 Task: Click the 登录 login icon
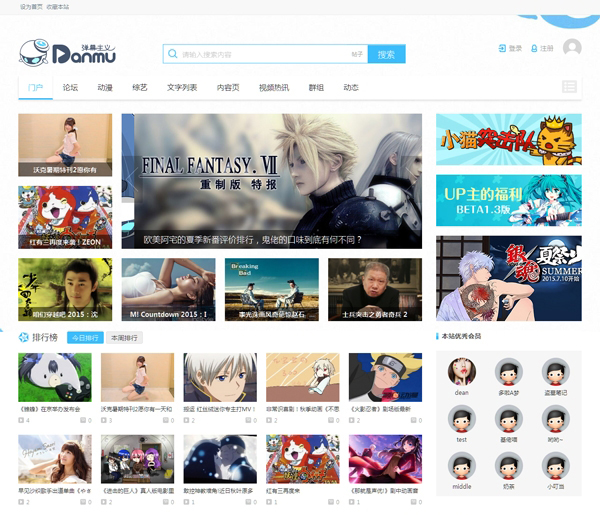(502, 48)
